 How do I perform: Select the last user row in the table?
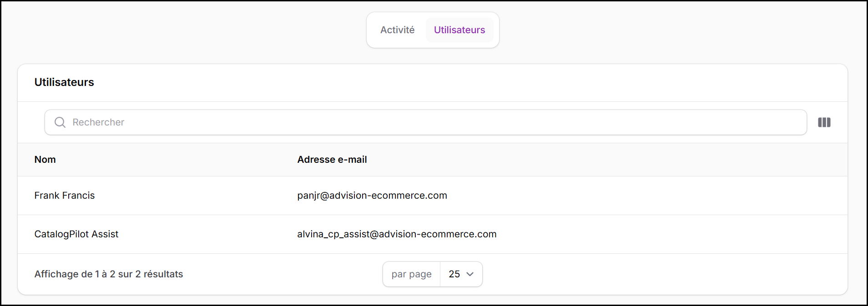point(432,234)
